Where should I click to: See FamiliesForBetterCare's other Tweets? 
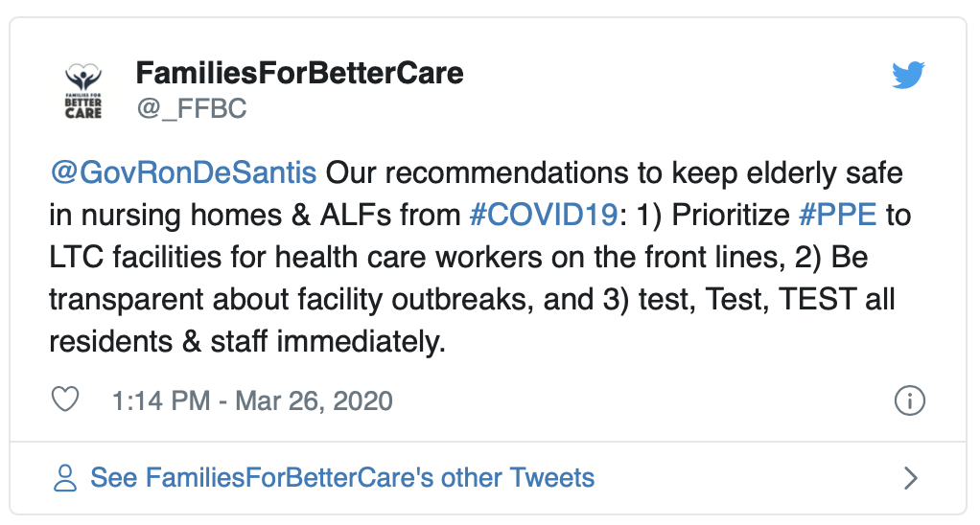click(x=342, y=477)
